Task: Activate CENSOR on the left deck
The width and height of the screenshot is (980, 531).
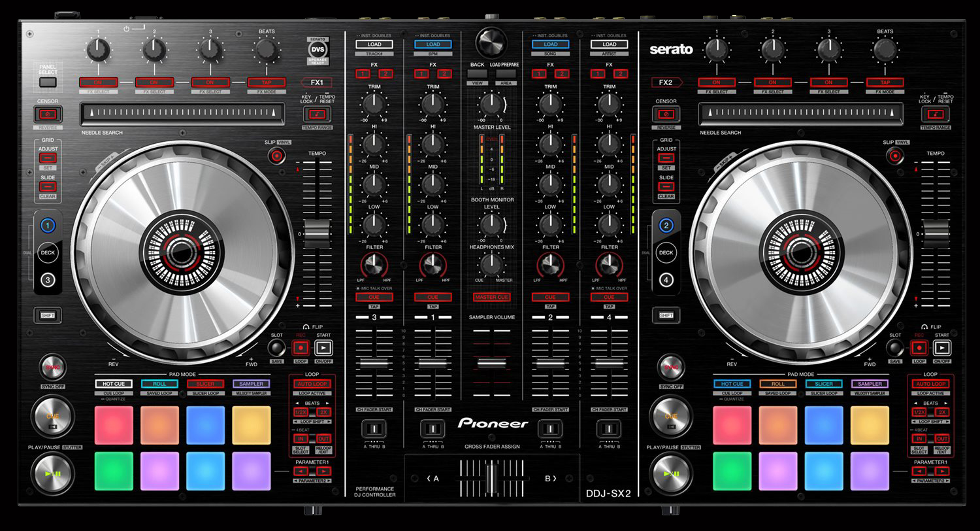Action: 48,114
